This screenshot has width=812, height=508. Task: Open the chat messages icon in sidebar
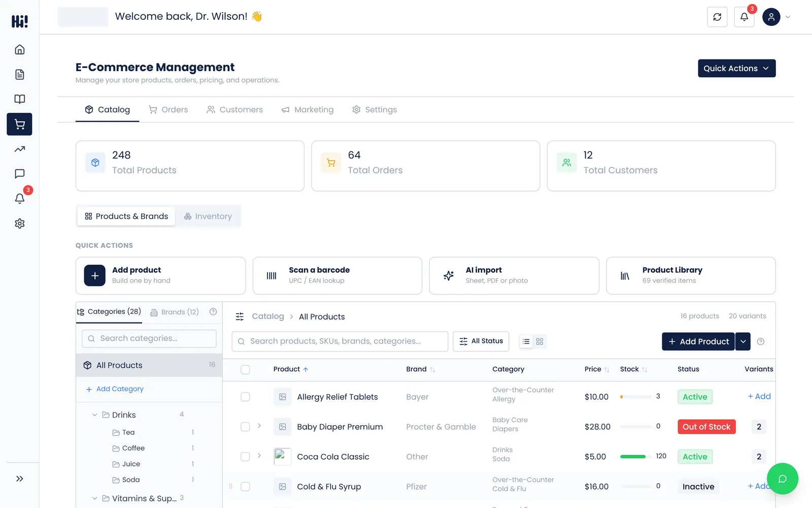(x=19, y=174)
